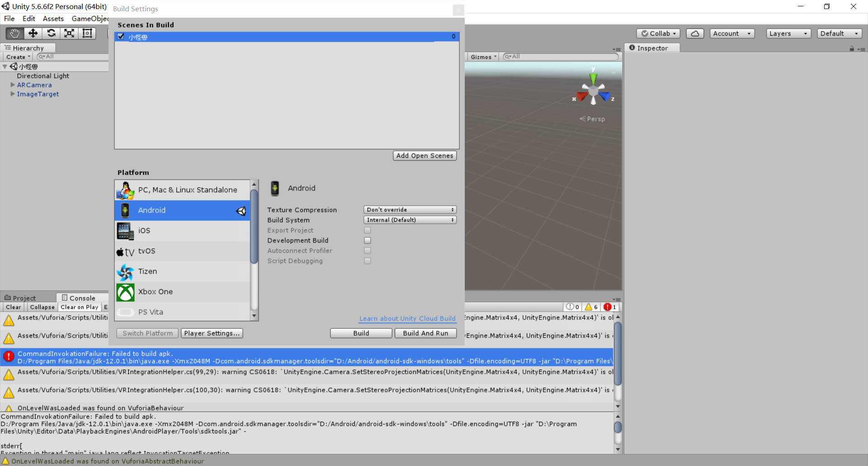The height and width of the screenshot is (466, 868).
Task: Collapse the scene root in Hierarchy
Action: 5,67
